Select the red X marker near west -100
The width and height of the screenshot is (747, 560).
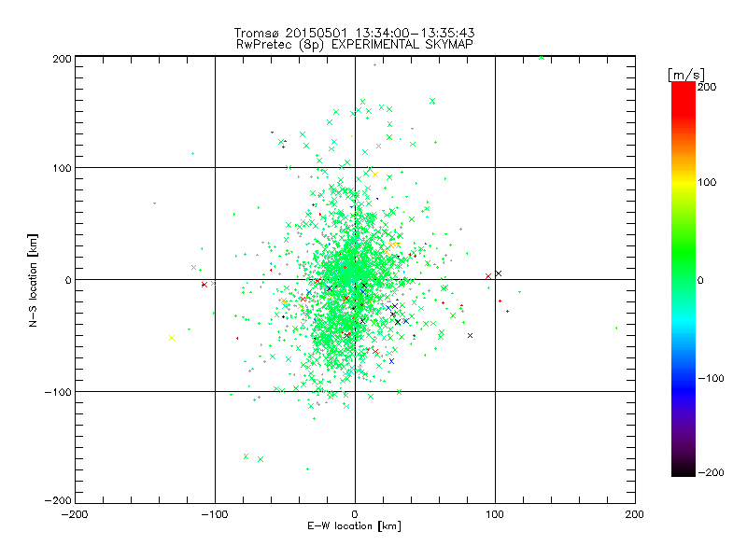click(x=204, y=285)
